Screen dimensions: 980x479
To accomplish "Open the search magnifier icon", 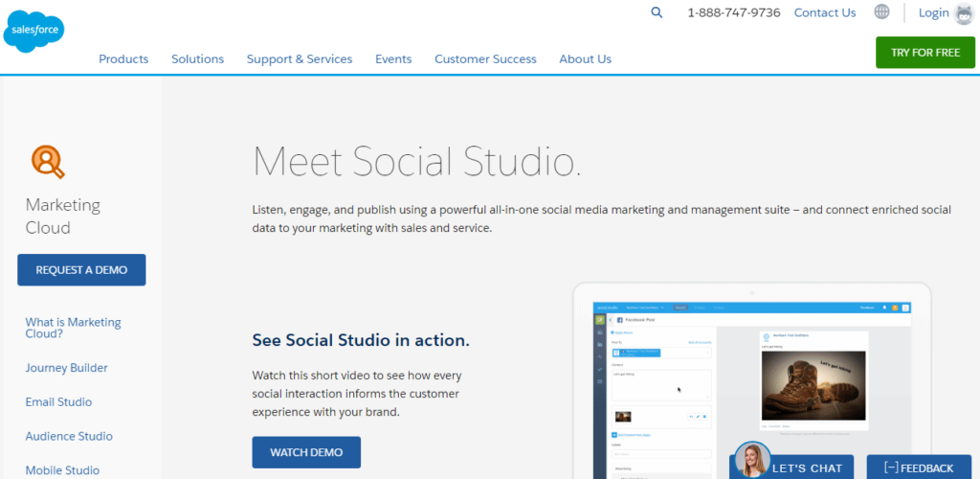I will pos(657,11).
